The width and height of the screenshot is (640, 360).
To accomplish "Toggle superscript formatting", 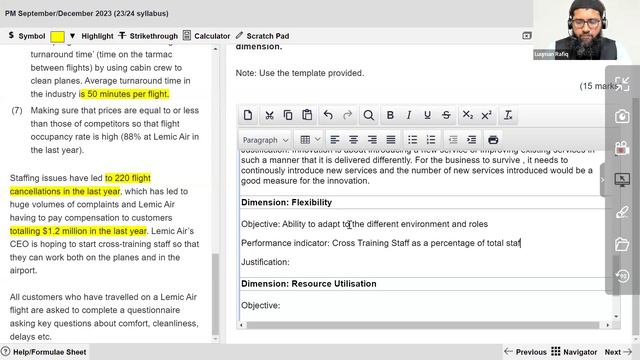I will [x=486, y=116].
